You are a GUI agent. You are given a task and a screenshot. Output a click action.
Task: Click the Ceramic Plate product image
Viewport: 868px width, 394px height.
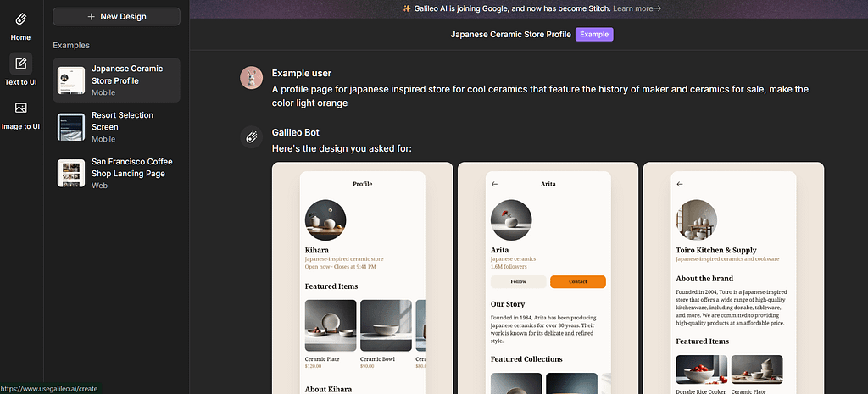330,325
